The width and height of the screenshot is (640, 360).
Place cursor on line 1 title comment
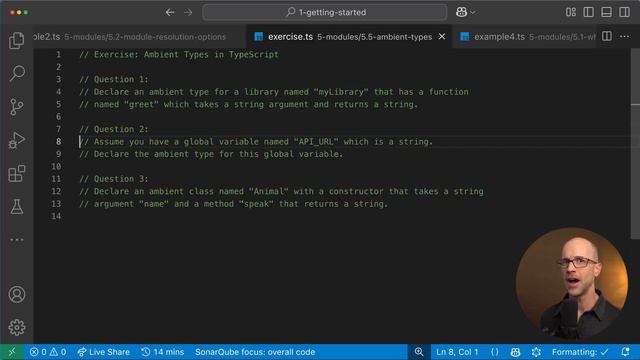click(x=179, y=54)
